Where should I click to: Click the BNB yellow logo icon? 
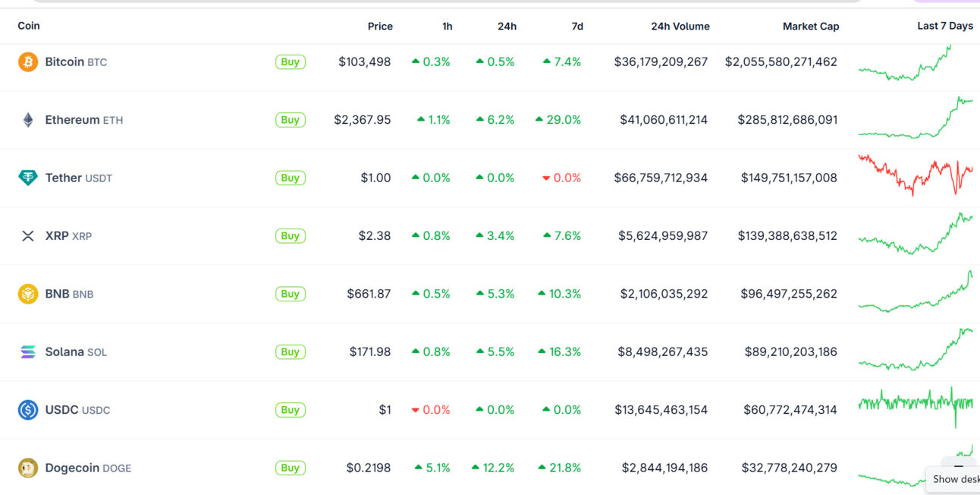tap(28, 294)
